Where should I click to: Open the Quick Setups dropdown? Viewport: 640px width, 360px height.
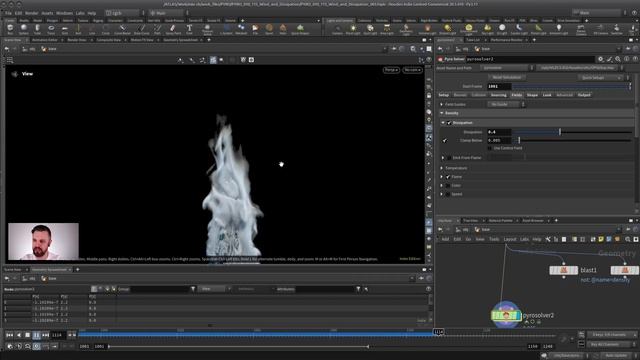click(x=600, y=78)
